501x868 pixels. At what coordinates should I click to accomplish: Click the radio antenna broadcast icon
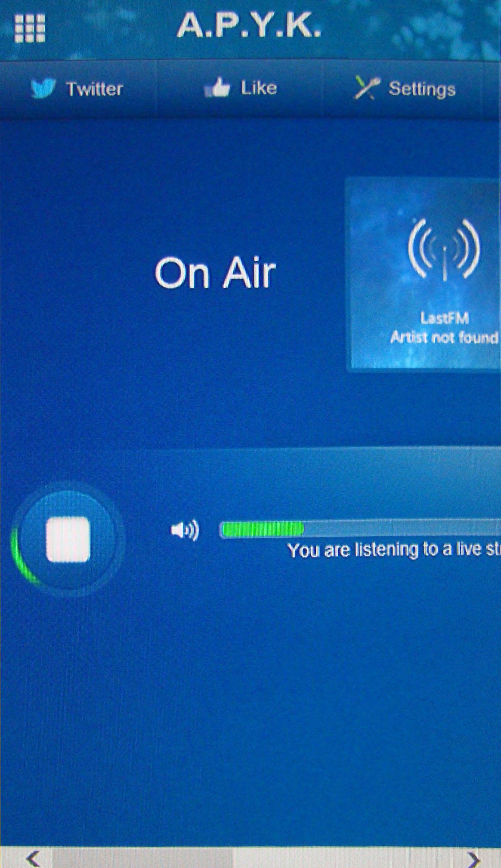444,250
